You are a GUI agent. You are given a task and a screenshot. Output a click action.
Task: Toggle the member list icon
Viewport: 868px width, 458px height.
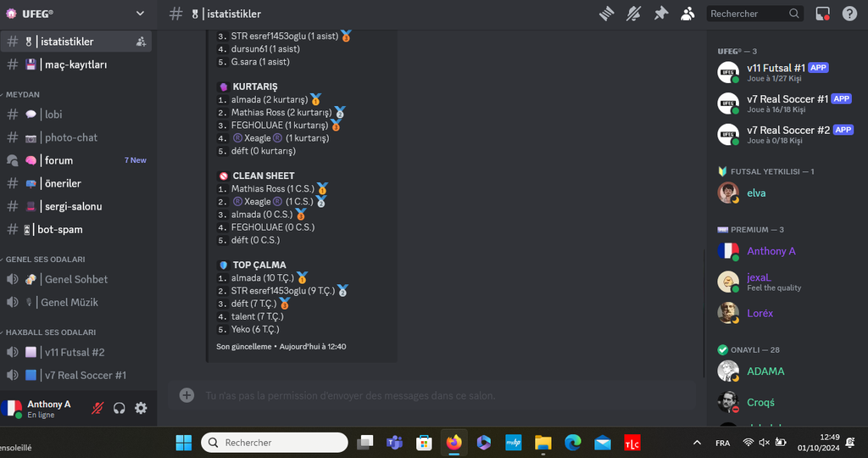point(687,14)
